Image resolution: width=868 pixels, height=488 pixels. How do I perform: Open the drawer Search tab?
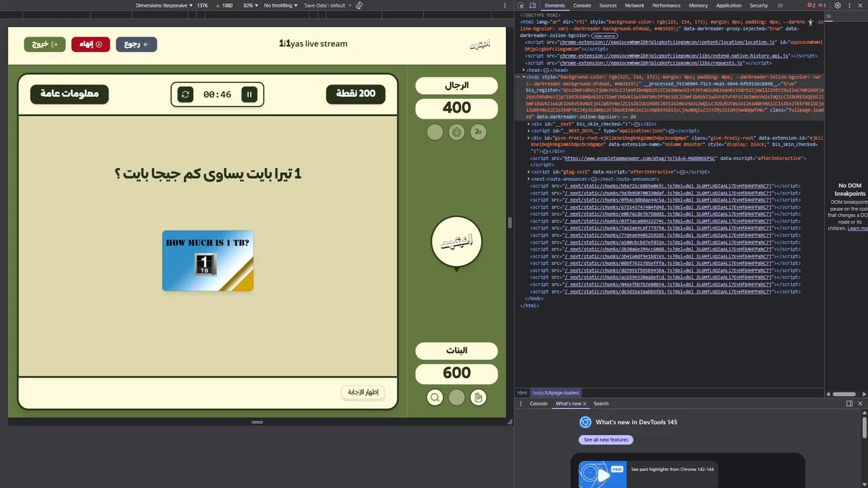click(x=601, y=403)
